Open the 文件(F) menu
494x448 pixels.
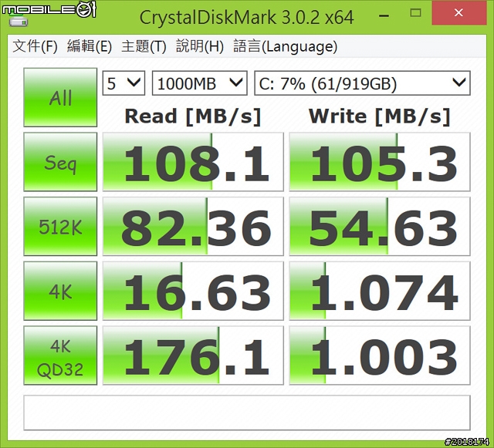35,46
